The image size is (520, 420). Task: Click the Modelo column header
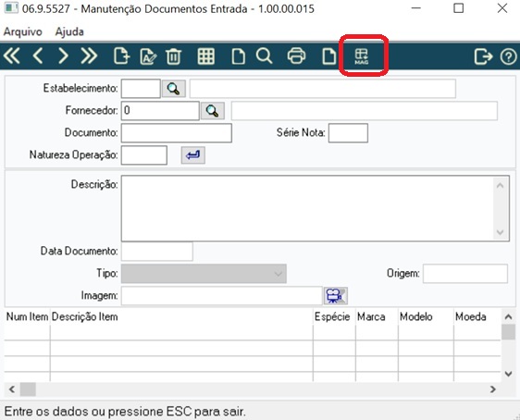[426, 317]
